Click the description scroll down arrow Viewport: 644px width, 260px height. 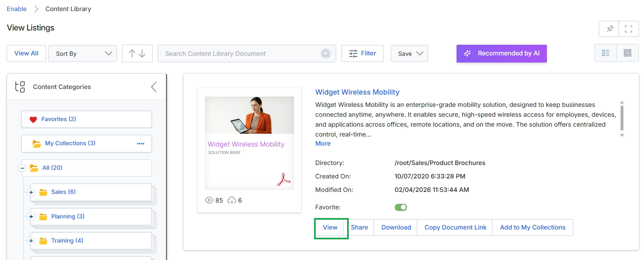622,135
